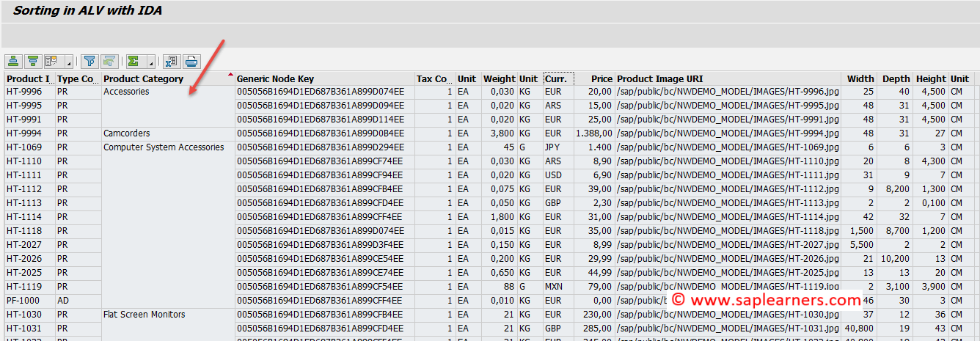Click the Sort Ascending toolbar icon
The height and width of the screenshot is (341, 980).
(13, 62)
